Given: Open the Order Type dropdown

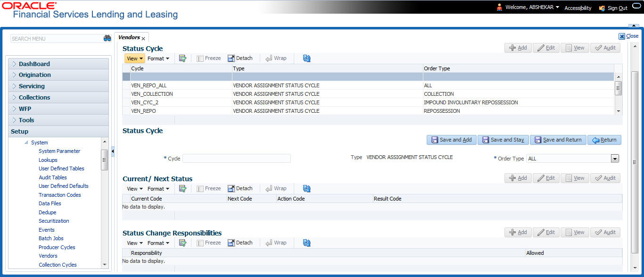Looking at the screenshot, I should click(615, 159).
